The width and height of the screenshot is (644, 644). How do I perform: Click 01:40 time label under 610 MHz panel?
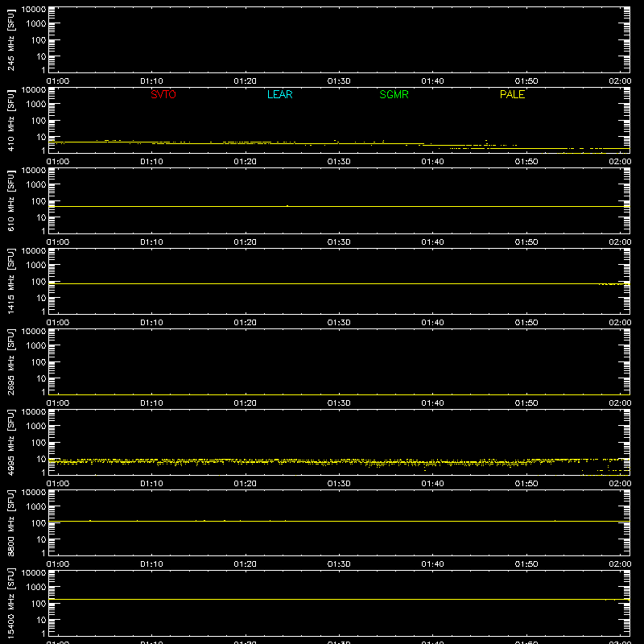[x=432, y=242]
